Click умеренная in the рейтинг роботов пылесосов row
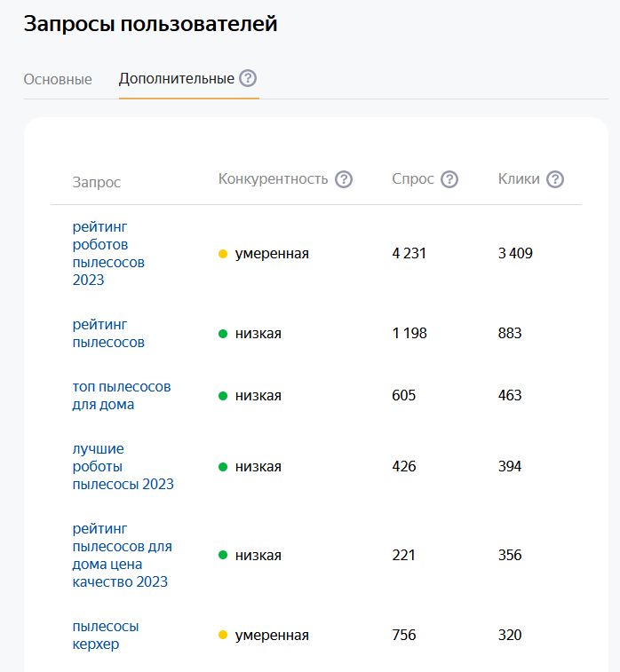Viewport: 620px width, 672px height. (272, 254)
